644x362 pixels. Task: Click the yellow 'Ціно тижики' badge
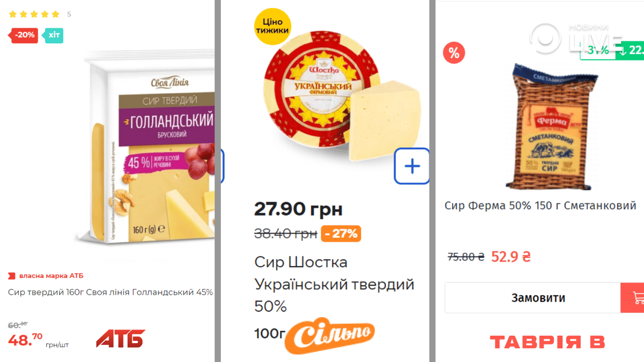[272, 26]
